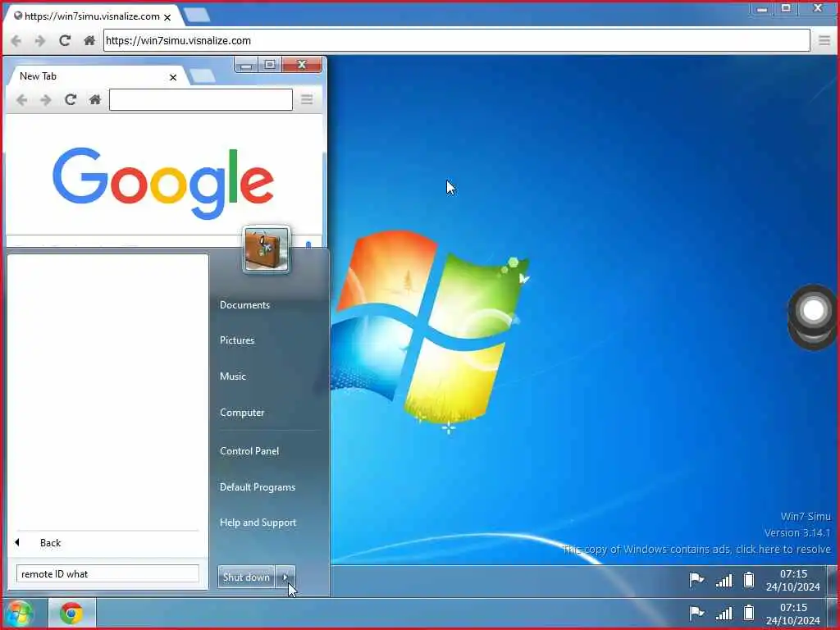The height and width of the screenshot is (630, 840).
Task: Click the battery icon in upper taskbar
Action: pyautogui.click(x=749, y=580)
